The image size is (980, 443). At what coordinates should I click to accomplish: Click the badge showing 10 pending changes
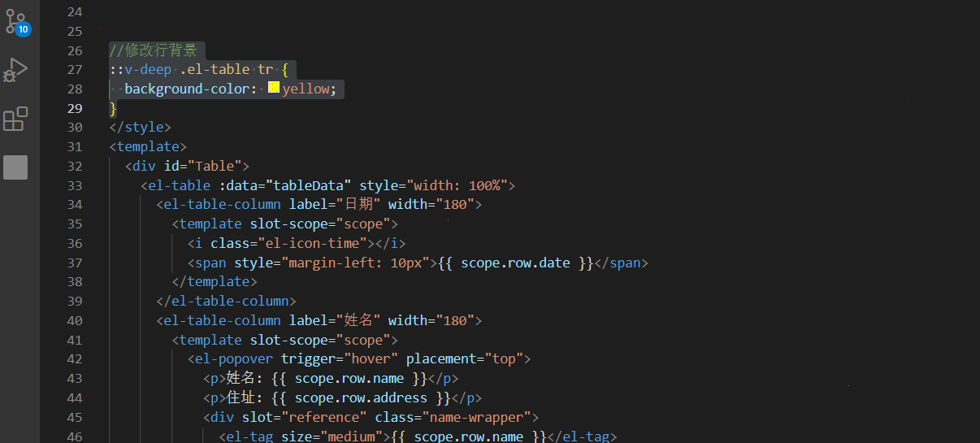pos(23,29)
